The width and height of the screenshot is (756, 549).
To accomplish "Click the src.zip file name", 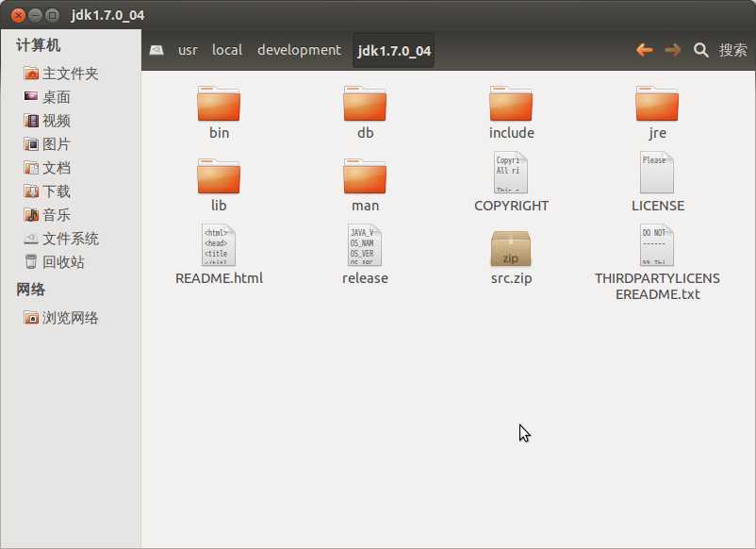I will 511,278.
